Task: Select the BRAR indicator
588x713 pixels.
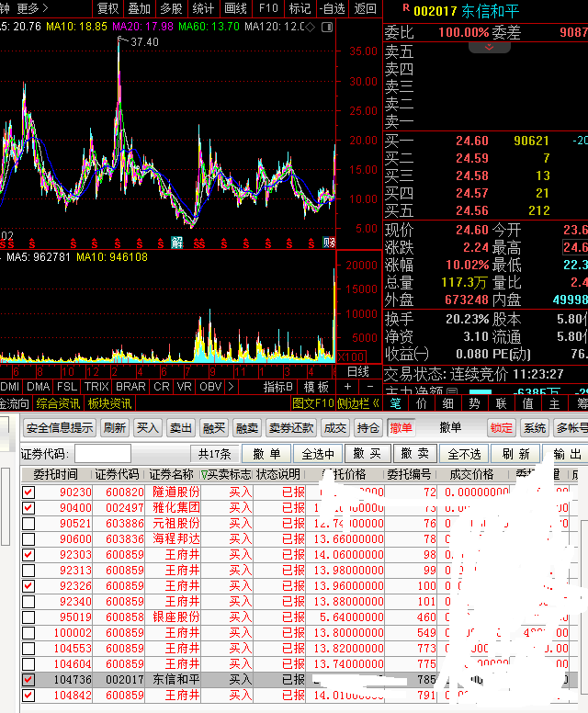Action: click(131, 387)
